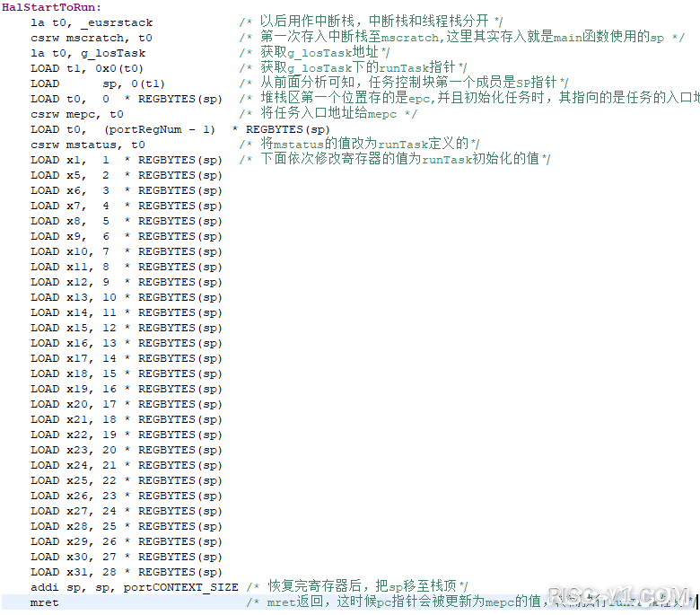700x615 pixels.
Task: Click the comment 恢复完寄存器后 把sp移至栈顶
Action: point(357,586)
